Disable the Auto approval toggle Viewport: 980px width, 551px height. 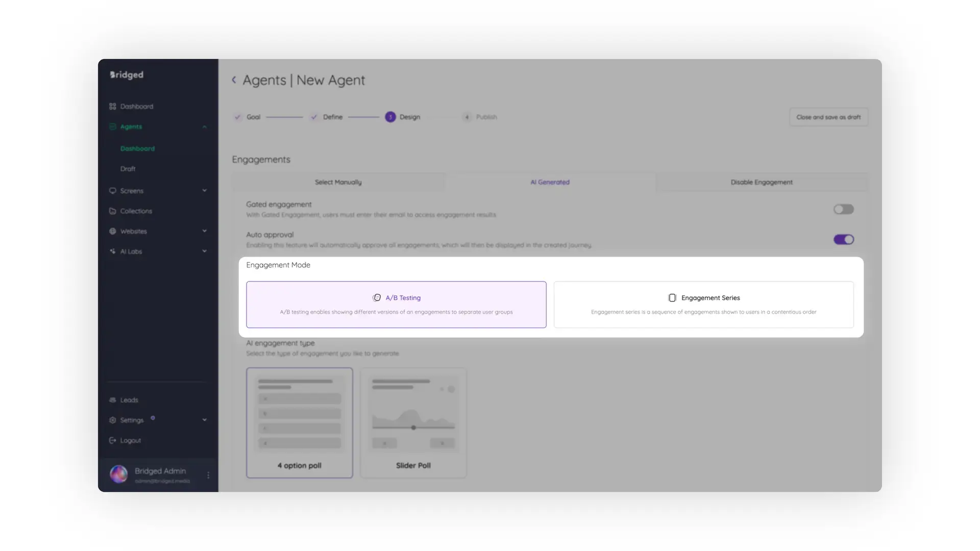(x=843, y=239)
